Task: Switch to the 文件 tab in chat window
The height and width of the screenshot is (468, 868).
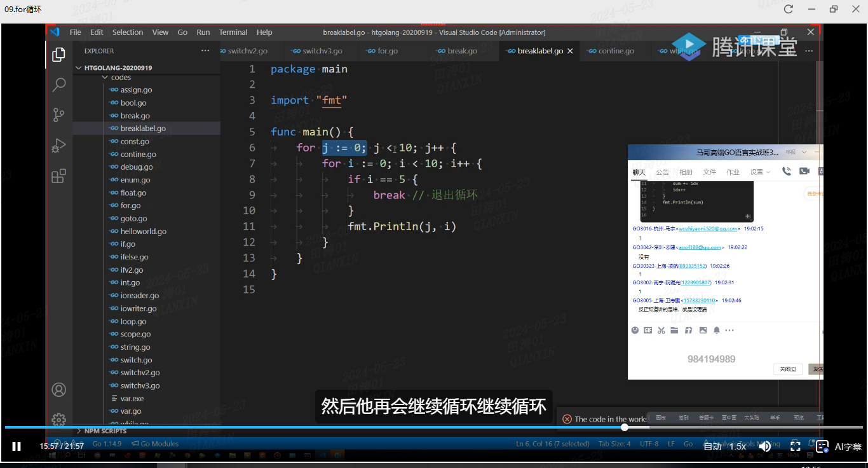Action: coord(709,172)
